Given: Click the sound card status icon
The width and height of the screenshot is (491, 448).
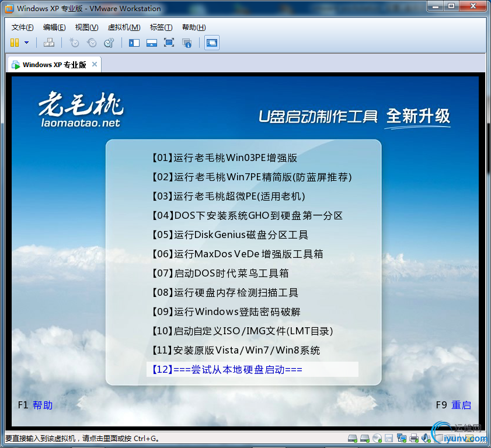Looking at the screenshot, I should [426, 438].
